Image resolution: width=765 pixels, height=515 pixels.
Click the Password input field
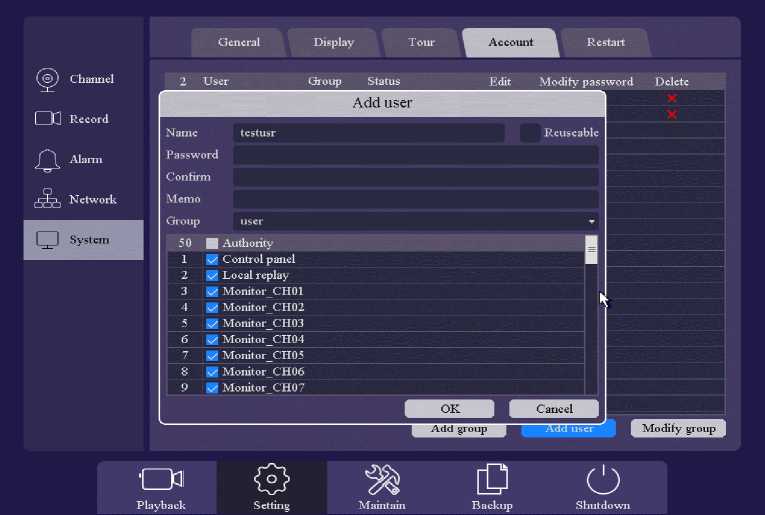(415, 155)
